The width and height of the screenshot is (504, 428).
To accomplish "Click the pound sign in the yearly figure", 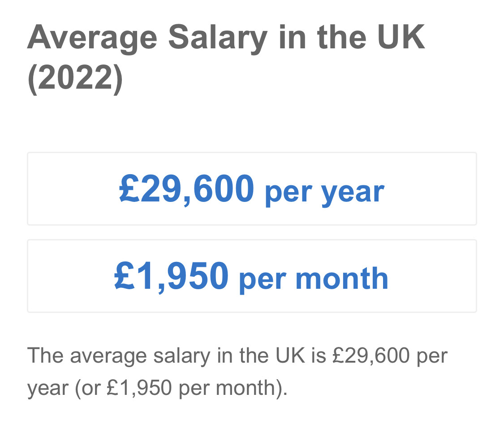I will click(x=129, y=188).
